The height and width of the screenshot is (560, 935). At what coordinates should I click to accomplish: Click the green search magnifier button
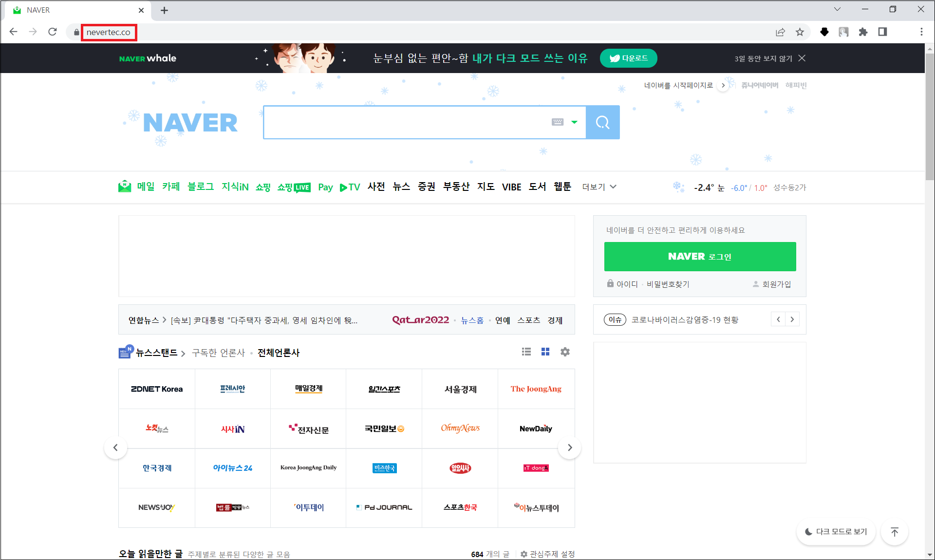602,122
